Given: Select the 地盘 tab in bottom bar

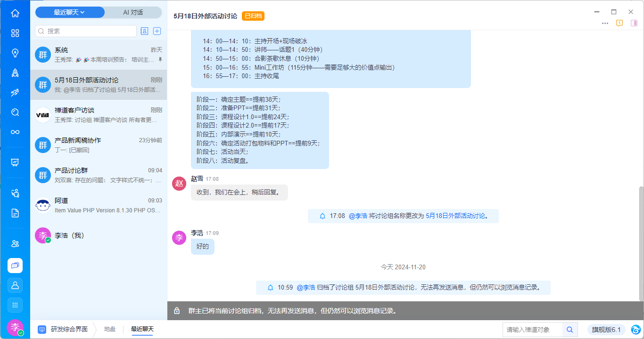Looking at the screenshot, I should pyautogui.click(x=110, y=329).
